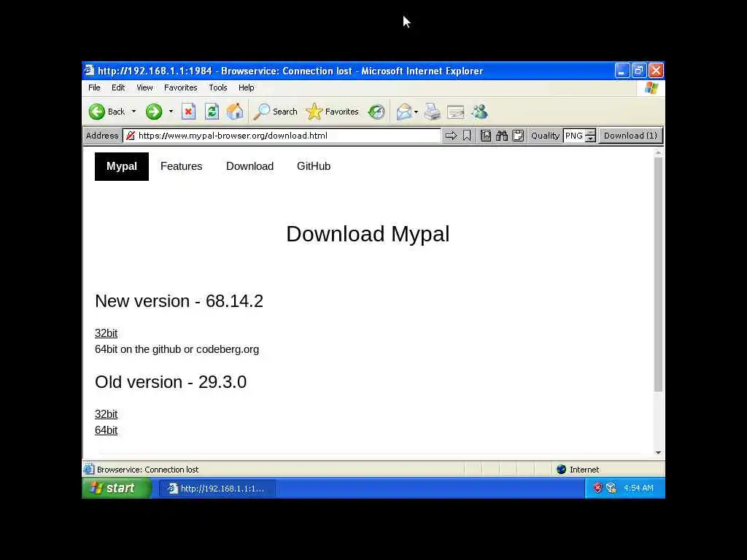The width and height of the screenshot is (747, 560).
Task: Click the Internet zone status indicator
Action: point(578,470)
